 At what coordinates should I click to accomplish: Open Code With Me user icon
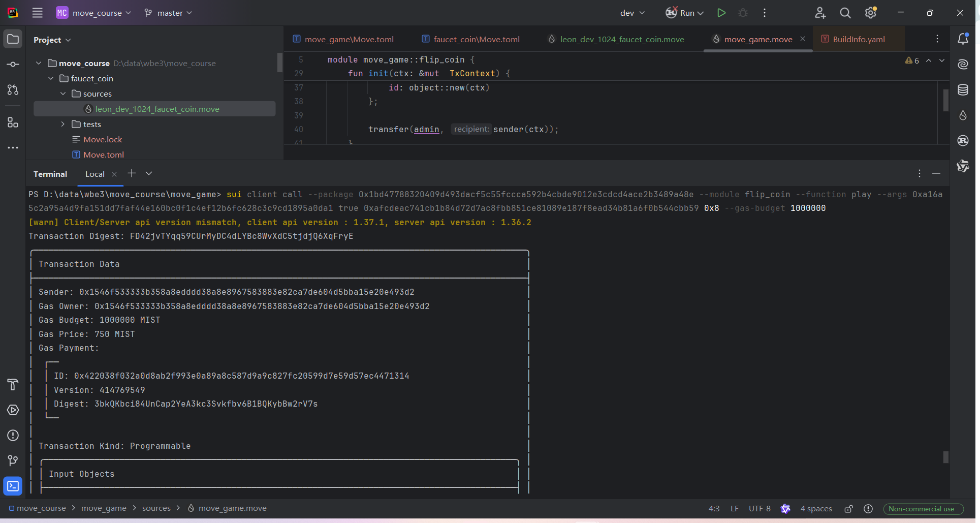tap(820, 13)
